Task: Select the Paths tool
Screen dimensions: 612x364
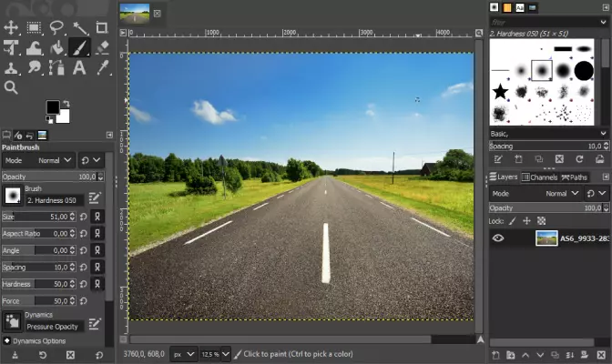Action: click(x=56, y=68)
